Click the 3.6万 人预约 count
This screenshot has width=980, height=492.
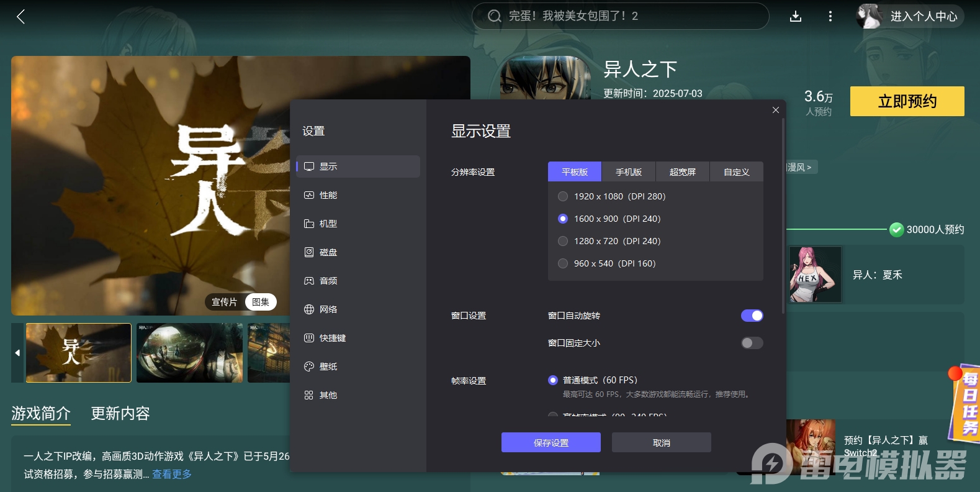click(819, 102)
